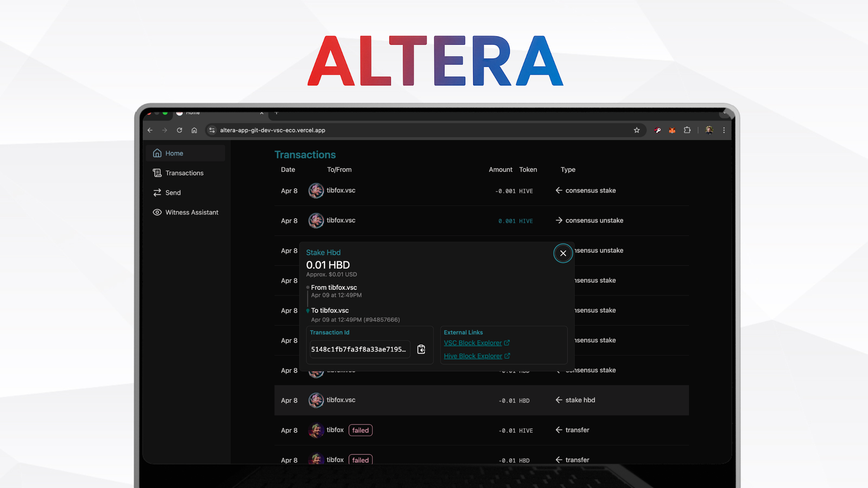Click the arrow icon beside stake hbd
This screenshot has height=488, width=868.
(559, 400)
